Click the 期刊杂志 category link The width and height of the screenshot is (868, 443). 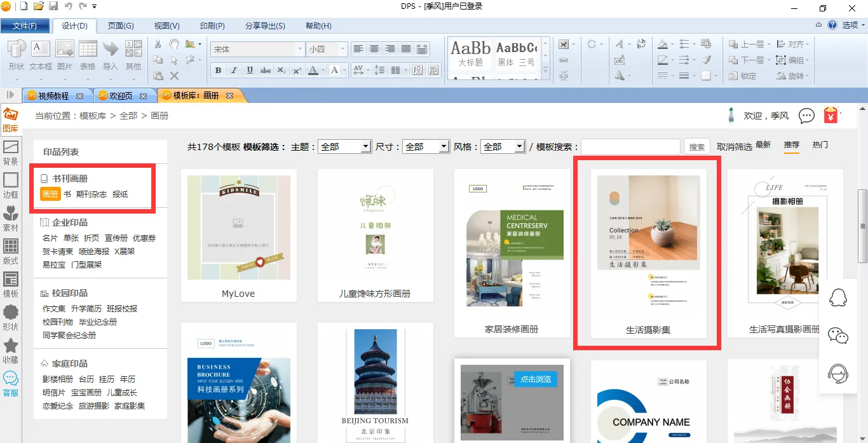[92, 194]
